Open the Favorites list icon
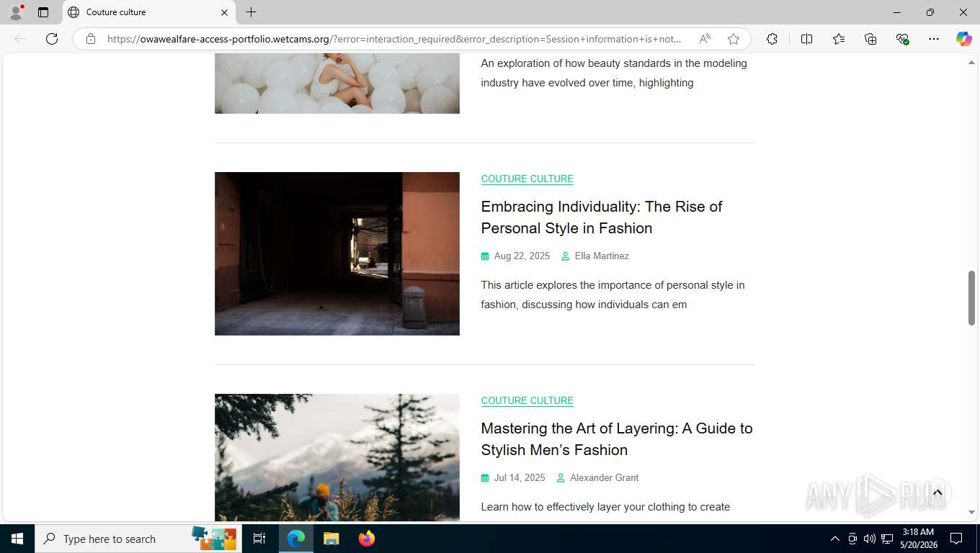Viewport: 980px width, 553px height. pyautogui.click(x=839, y=39)
